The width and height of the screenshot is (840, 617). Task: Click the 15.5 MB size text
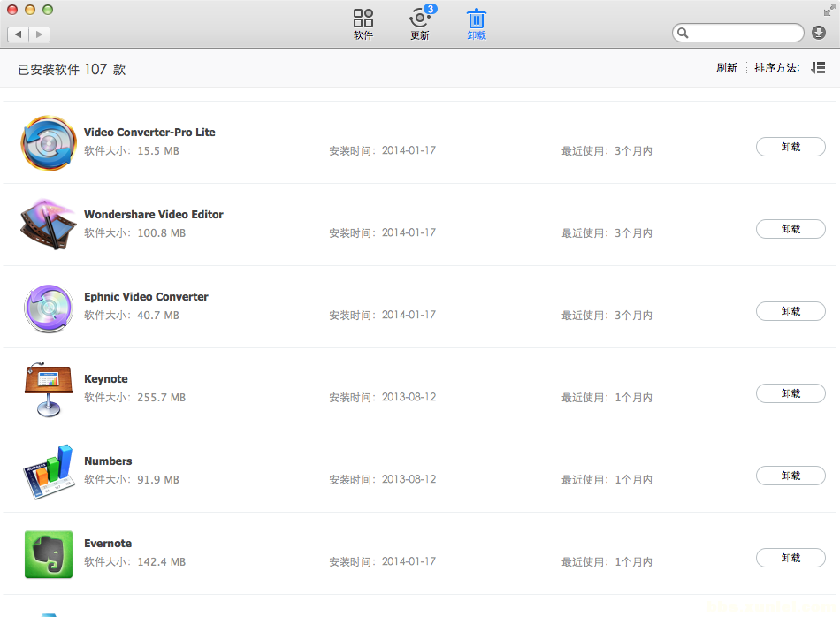(x=158, y=151)
